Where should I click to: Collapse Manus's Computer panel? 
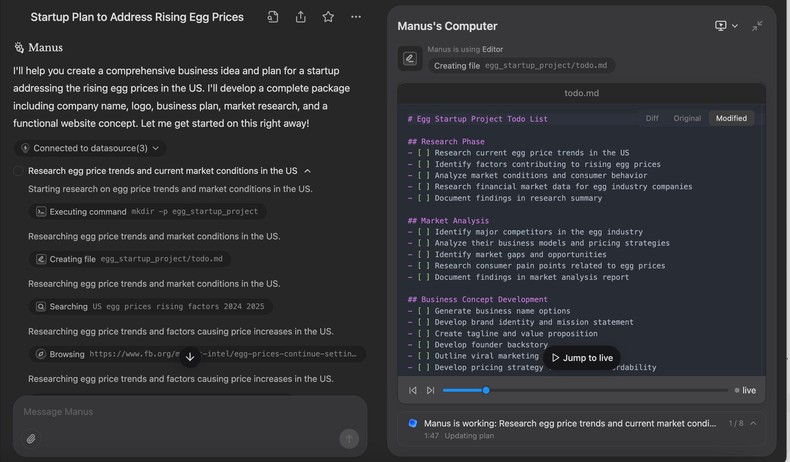(x=757, y=26)
